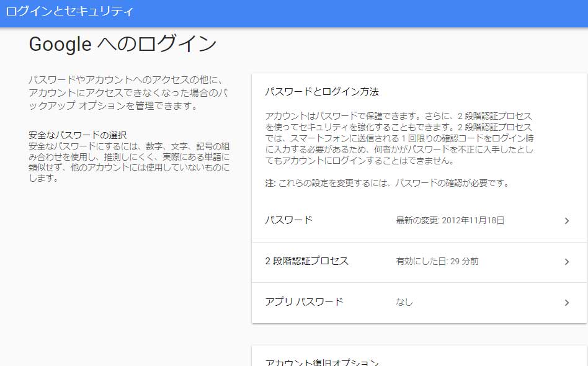Click the アカウント復旧オプション card heading
This screenshot has width=588, height=366.
click(321, 362)
